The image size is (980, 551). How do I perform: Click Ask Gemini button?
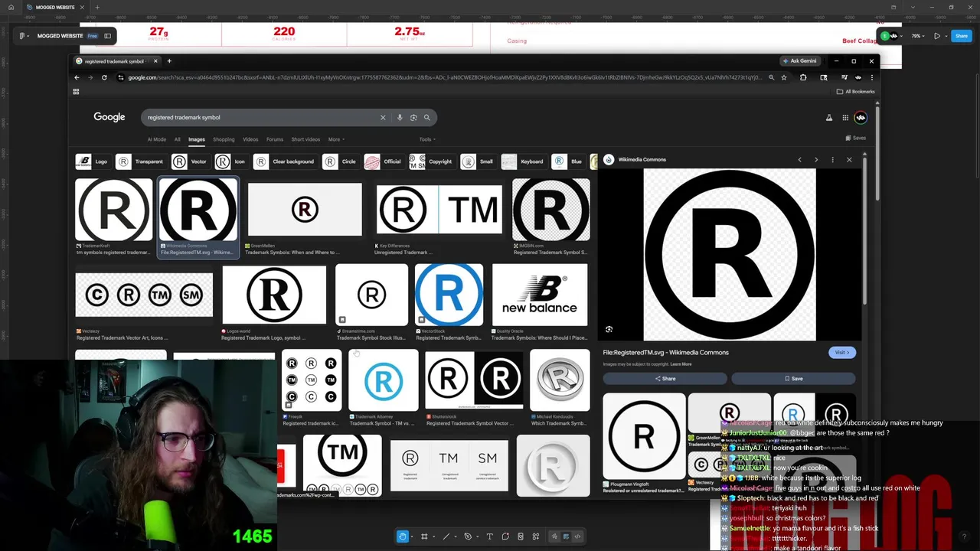pos(800,60)
